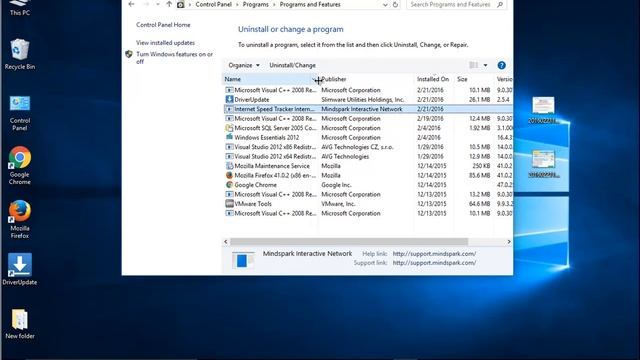This screenshot has width=640, height=360.
Task: Open Control Panel desktop shortcut
Action: 20,113
